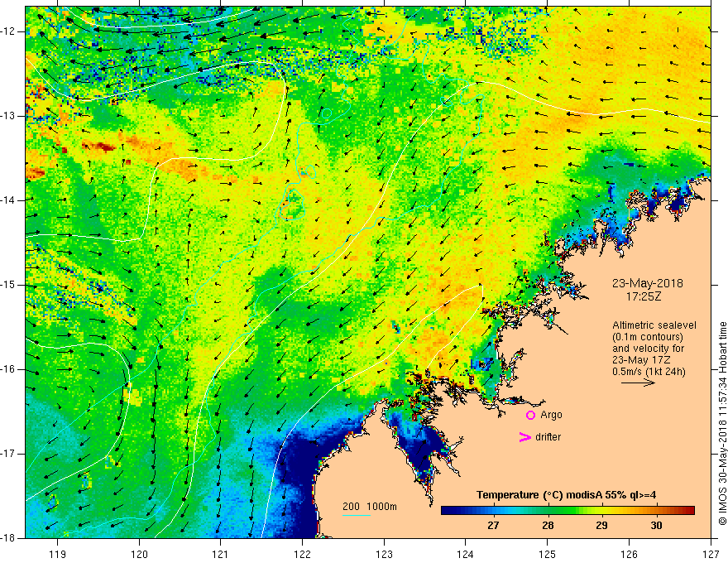Click latitude axis label -14
The width and height of the screenshot is (728, 563).
pos(8,200)
